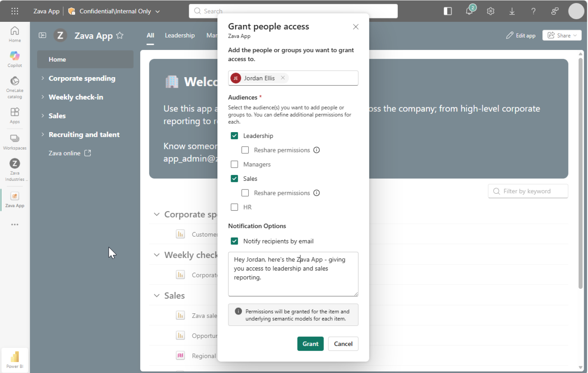Open the help question mark icon
Screen dimensions: 588x373
click(x=533, y=11)
